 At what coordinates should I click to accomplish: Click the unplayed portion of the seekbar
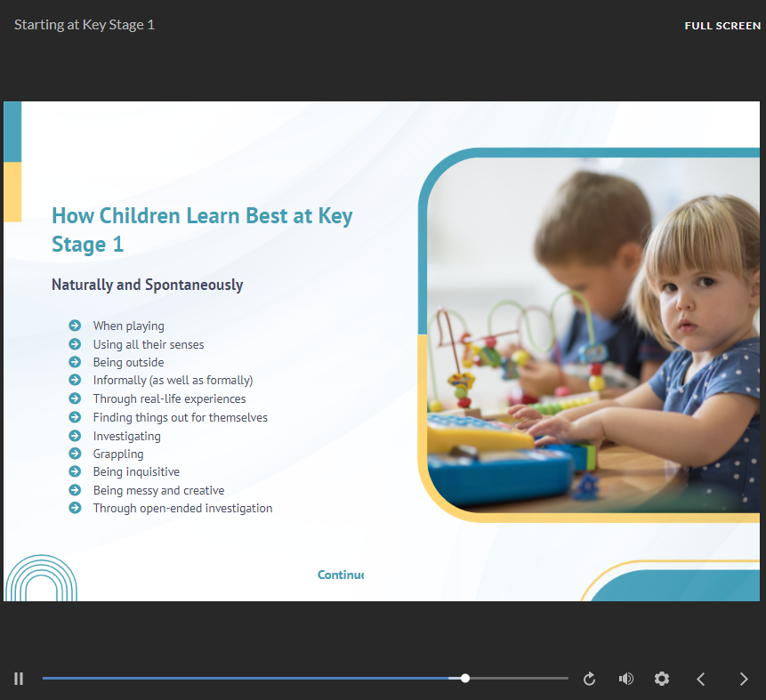pyautogui.click(x=519, y=678)
